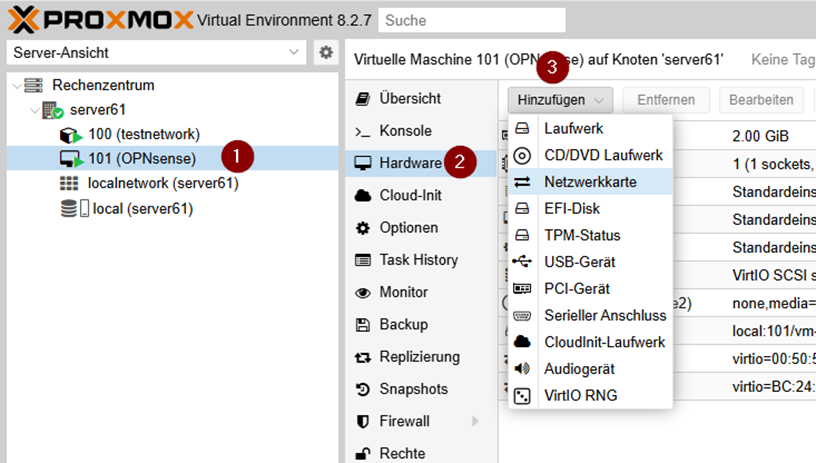Click the Rechte unlock icon
The width and height of the screenshot is (816, 463).
click(x=363, y=454)
